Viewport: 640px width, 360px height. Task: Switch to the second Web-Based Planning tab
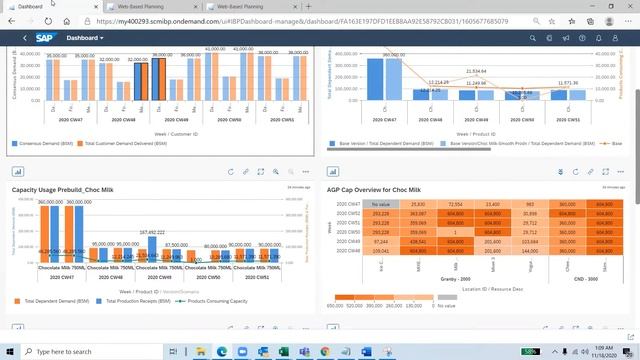point(252,7)
